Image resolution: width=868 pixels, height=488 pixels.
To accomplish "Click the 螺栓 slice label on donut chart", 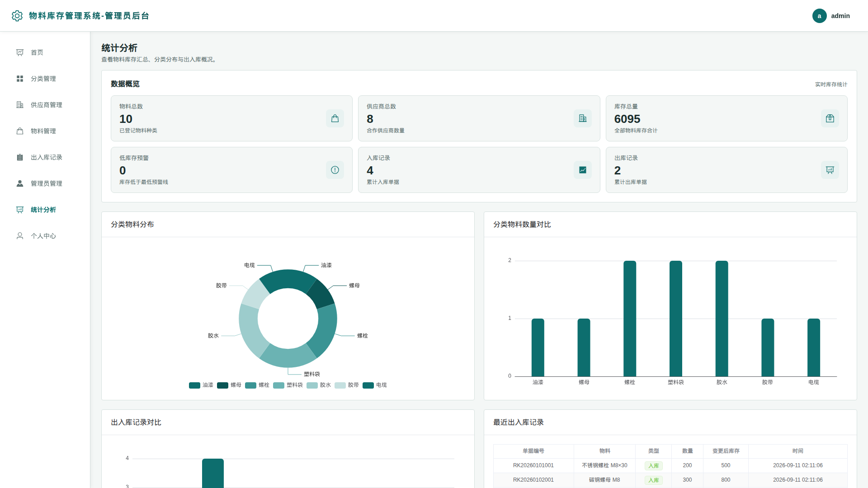I will coord(363,336).
